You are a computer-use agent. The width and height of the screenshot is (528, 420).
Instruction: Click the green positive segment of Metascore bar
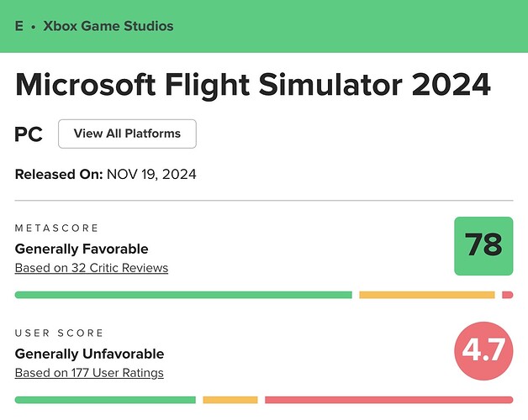(183, 295)
